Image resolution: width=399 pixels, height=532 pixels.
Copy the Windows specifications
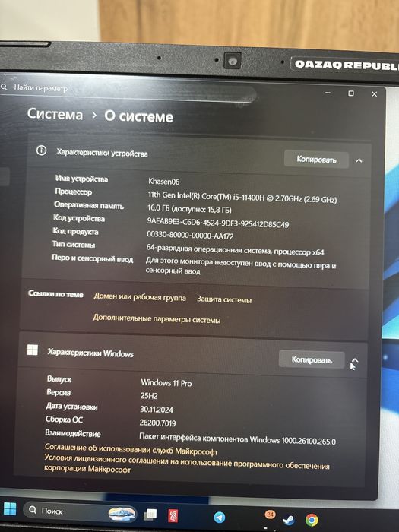click(312, 359)
